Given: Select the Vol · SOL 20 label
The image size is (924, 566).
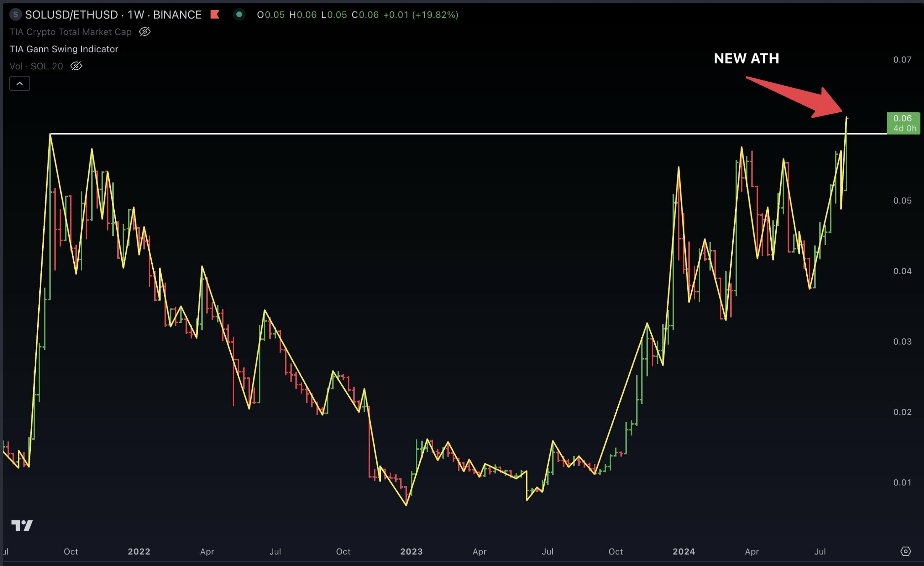Looking at the screenshot, I should tap(36, 66).
